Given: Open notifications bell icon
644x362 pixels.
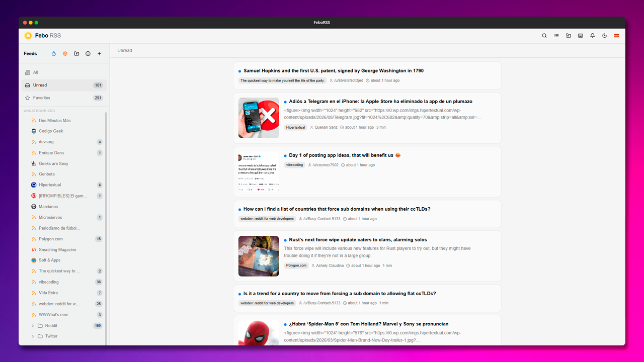Looking at the screenshot, I should (593, 36).
